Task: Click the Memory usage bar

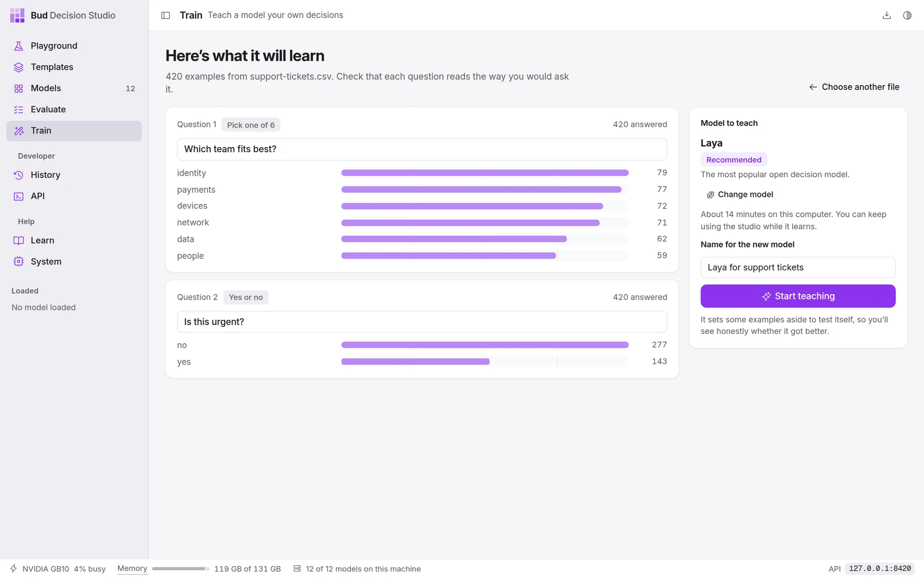Action: coord(181,569)
